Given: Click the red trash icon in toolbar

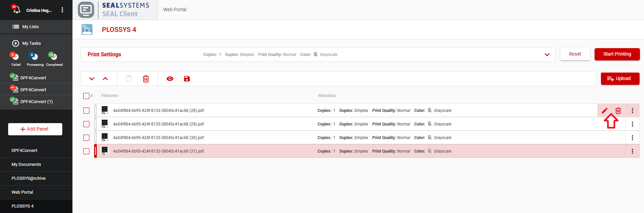Looking at the screenshot, I should (x=146, y=79).
